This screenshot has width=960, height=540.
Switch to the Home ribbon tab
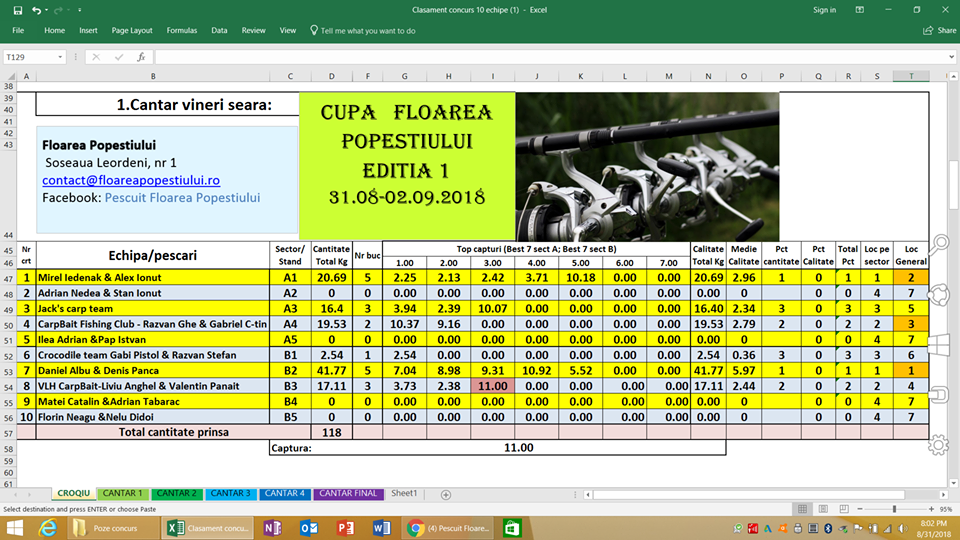pos(54,31)
